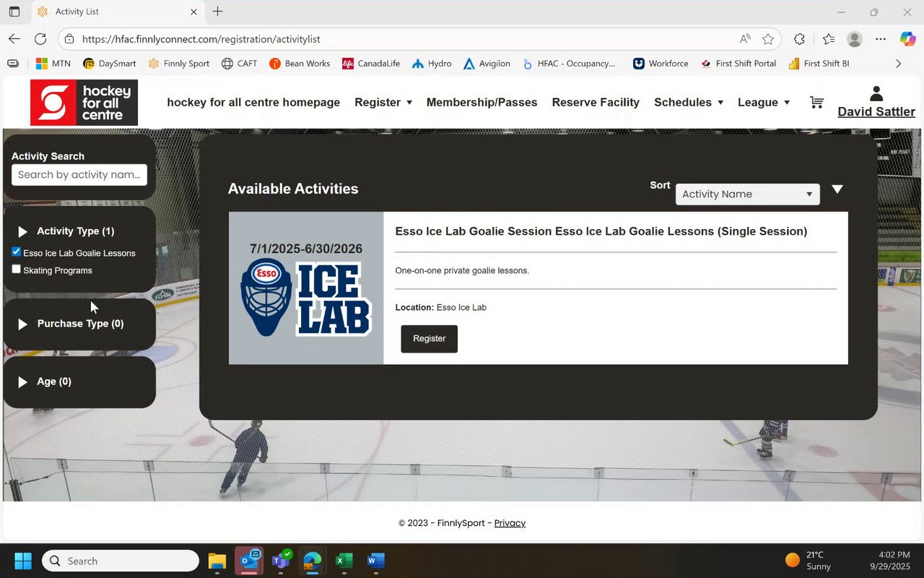Check the Skating Programs filter

coord(16,269)
